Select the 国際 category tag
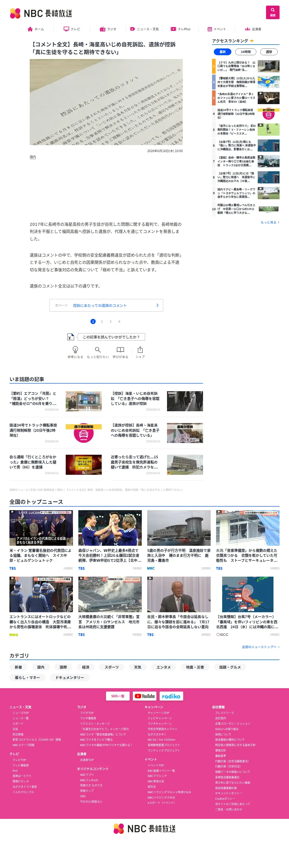This screenshot has width=289, height=868. pos(63,667)
